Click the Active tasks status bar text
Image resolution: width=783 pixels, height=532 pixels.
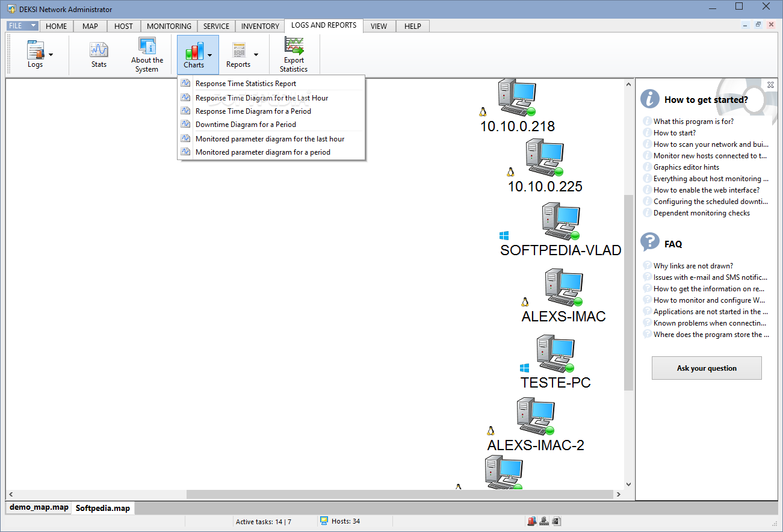coord(264,522)
